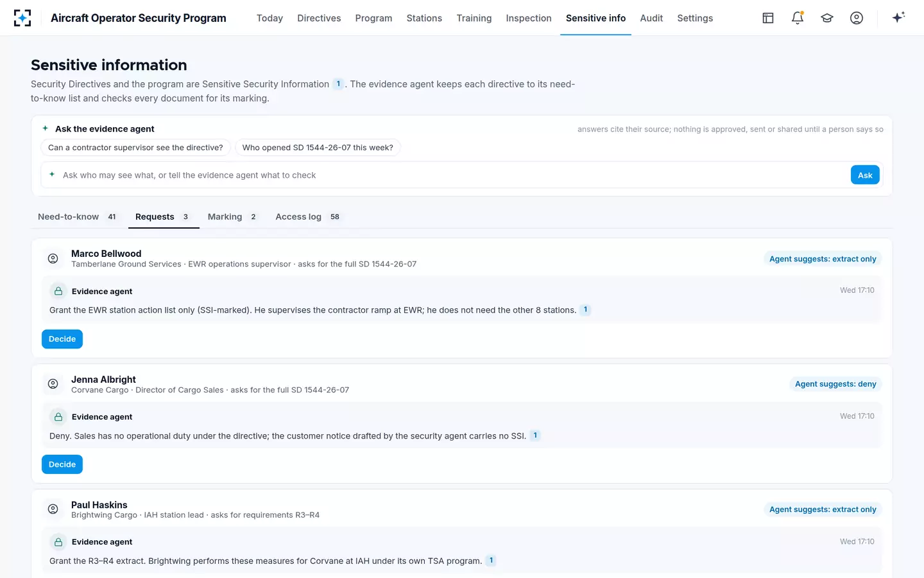Screen dimensions: 924x578
Task: Open citation 1 after Sensitive Security Information
Action: coord(338,84)
